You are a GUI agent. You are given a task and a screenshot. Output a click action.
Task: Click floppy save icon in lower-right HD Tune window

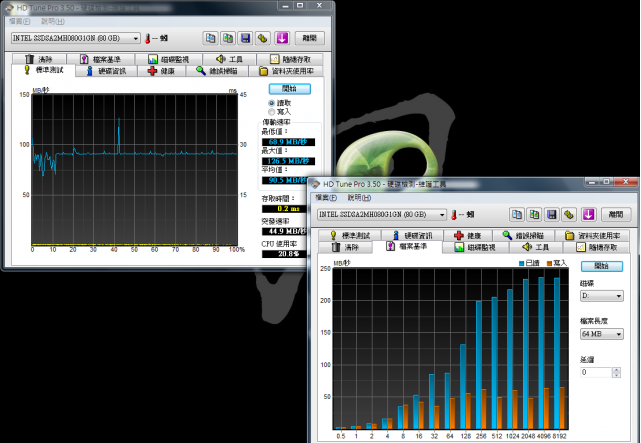point(551,214)
